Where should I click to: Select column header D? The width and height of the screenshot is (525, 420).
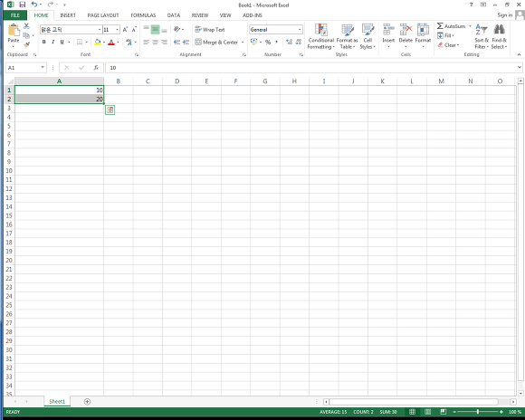(x=177, y=81)
